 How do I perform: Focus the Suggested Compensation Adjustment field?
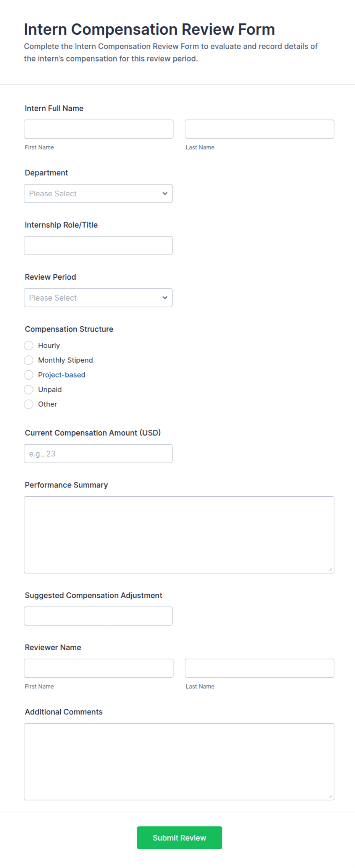pyautogui.click(x=98, y=616)
